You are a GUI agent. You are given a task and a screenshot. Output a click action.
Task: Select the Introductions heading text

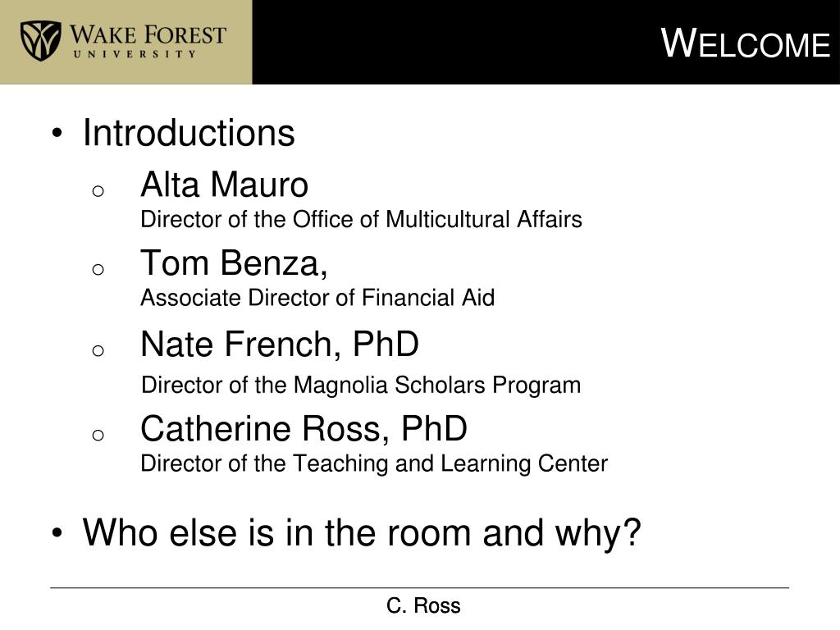pyautogui.click(x=189, y=133)
